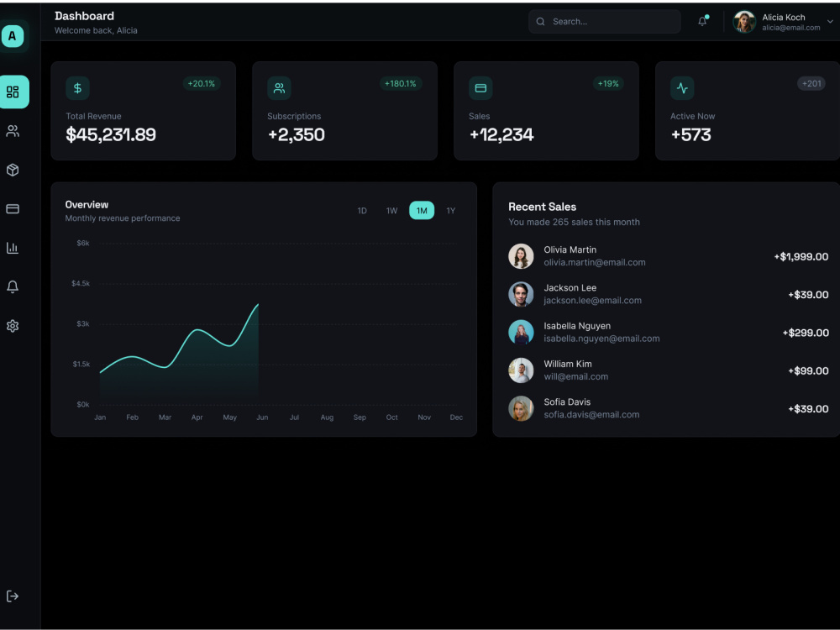Click Alicia Koch's profile avatar
This screenshot has width=840, height=630.
(744, 22)
